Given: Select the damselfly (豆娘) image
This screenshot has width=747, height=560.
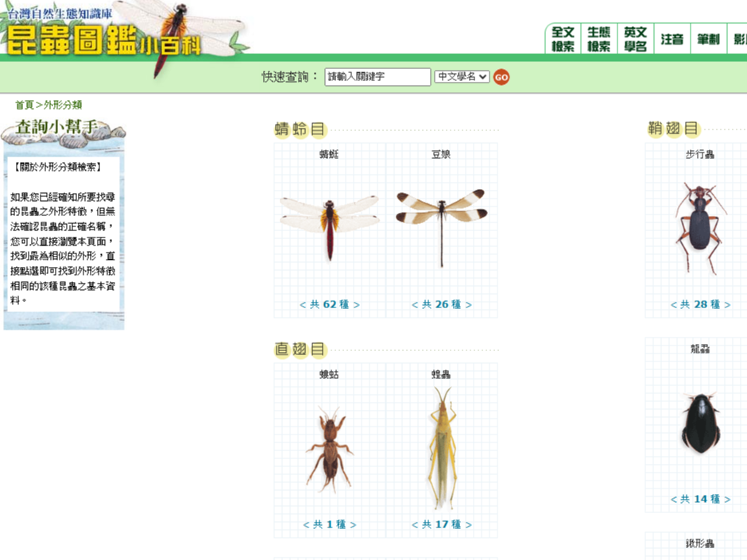Looking at the screenshot, I should tap(442, 227).
